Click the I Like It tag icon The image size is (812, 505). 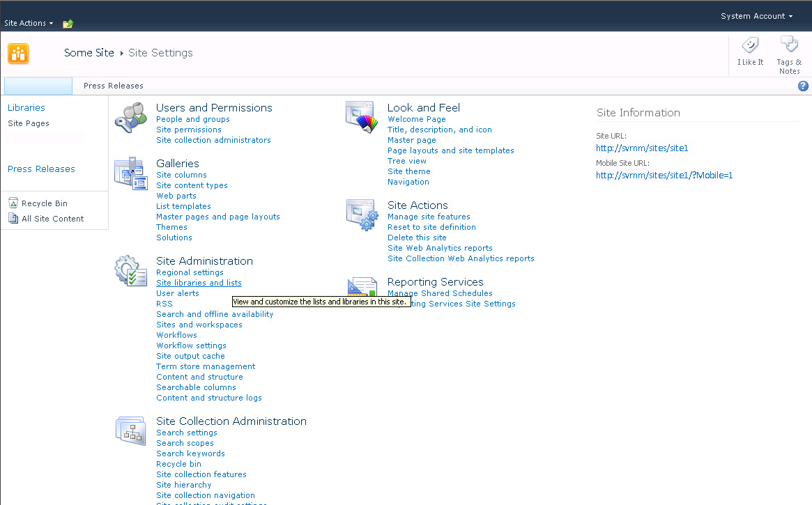click(x=750, y=45)
